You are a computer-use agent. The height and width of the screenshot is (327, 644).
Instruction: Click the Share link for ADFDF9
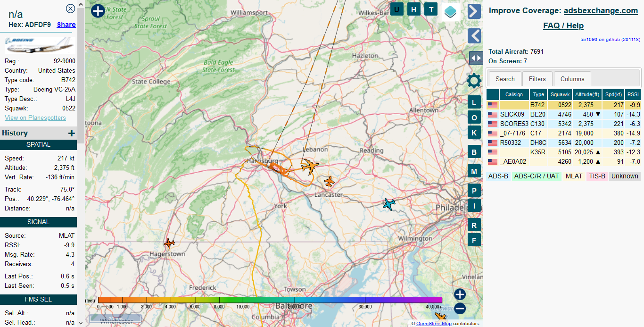click(x=66, y=25)
